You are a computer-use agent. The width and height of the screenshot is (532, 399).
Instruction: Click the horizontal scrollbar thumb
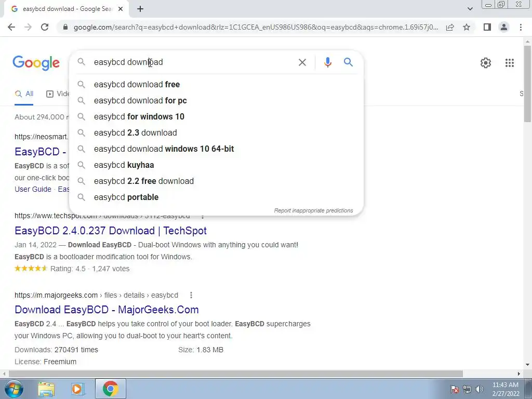tap(236, 374)
